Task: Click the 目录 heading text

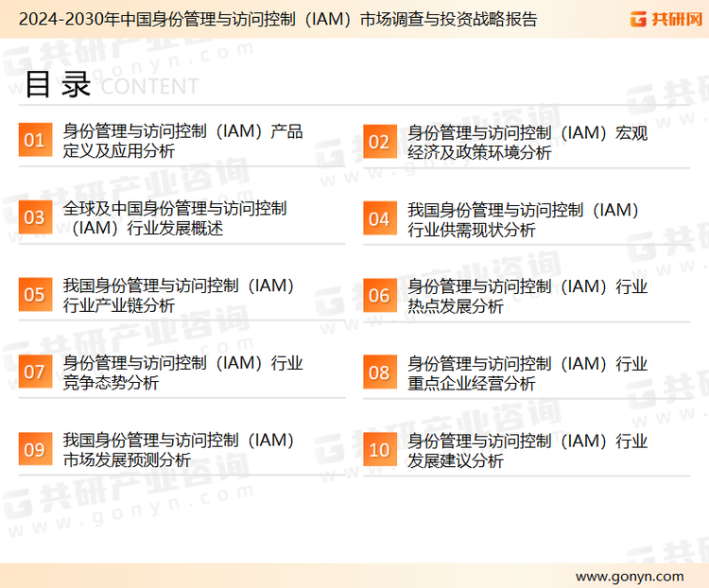Action: pyautogui.click(x=58, y=84)
